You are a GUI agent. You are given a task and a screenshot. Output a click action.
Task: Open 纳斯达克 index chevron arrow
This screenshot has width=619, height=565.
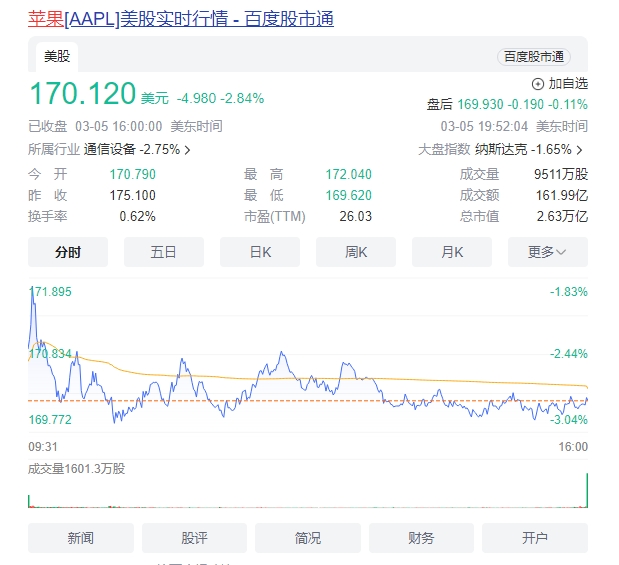pos(579,150)
